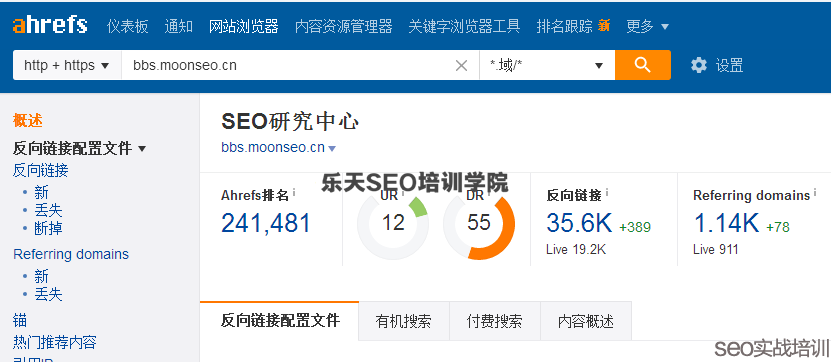Viewport: 831px width, 362px height.
Task: Open 通知 in top navigation
Action: tap(179, 26)
